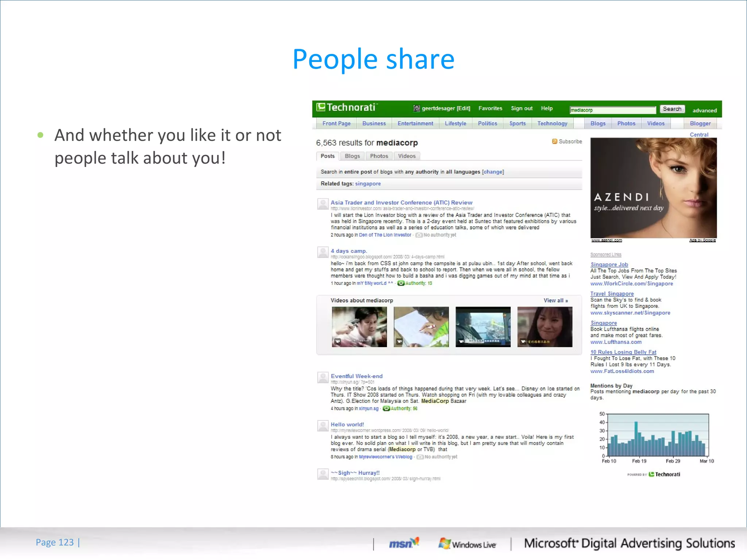The height and width of the screenshot is (560, 747).
Task: Open Asia Trader and Investor Conference Review
Action: pos(401,202)
